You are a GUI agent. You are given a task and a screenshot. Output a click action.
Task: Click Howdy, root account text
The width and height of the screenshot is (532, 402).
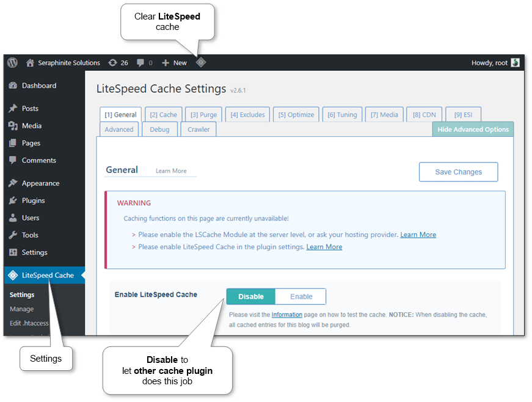pos(489,63)
